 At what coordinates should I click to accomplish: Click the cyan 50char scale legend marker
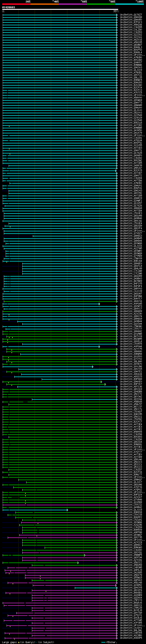pos(103,642)
